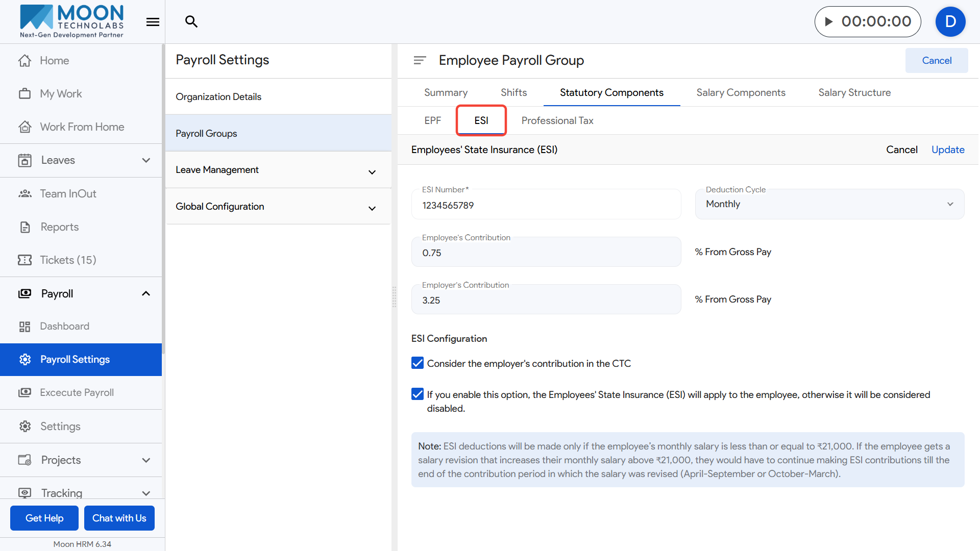
Task: Click the ESI Number input field
Action: (x=546, y=206)
